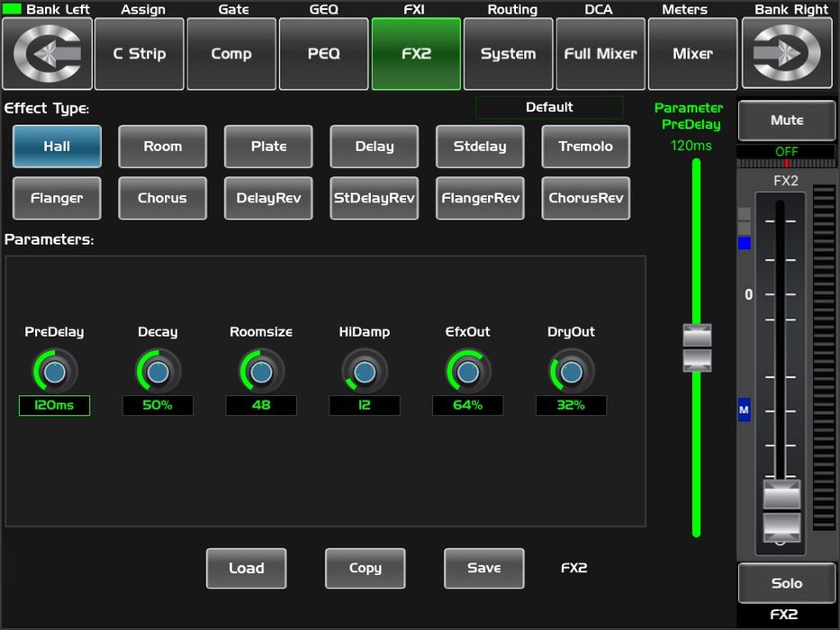This screenshot has width=840, height=630.
Task: Open the C Strip tab
Action: click(x=140, y=54)
